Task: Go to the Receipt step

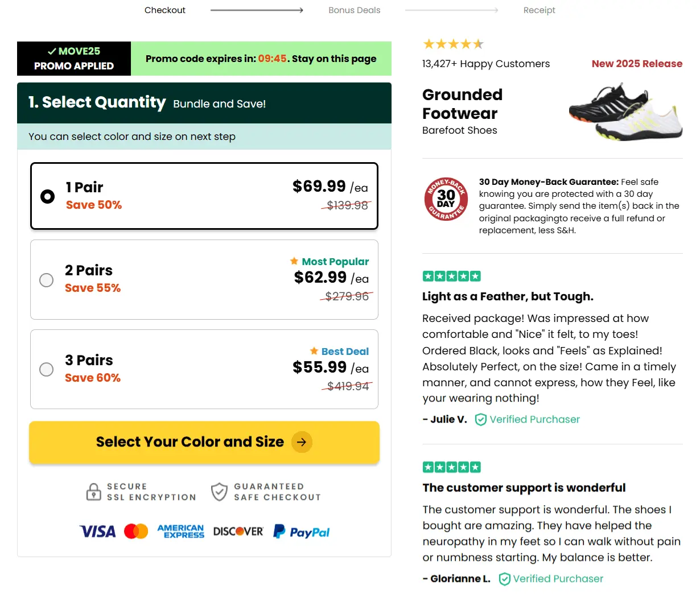Action: pyautogui.click(x=539, y=10)
